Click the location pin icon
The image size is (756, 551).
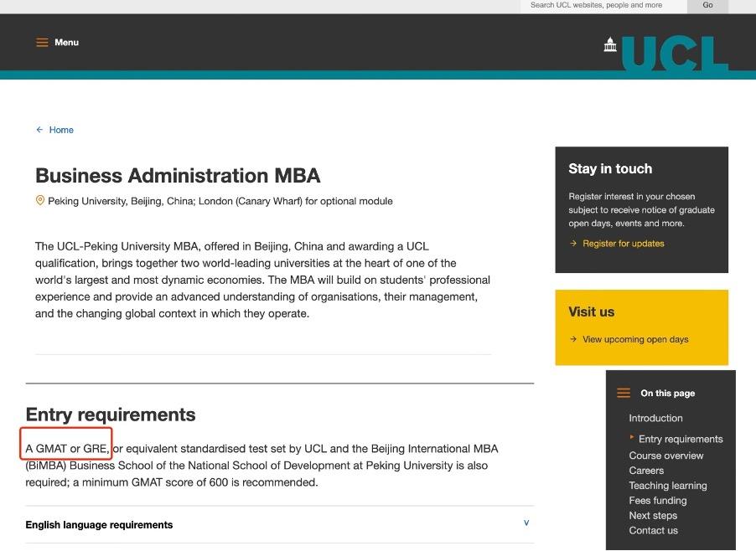point(39,201)
